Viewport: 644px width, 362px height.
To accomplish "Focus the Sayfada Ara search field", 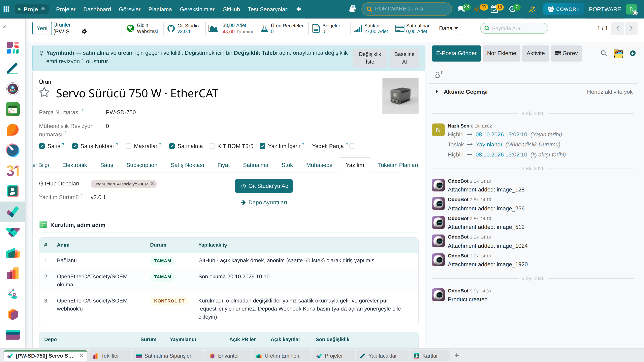I will [514, 28].
